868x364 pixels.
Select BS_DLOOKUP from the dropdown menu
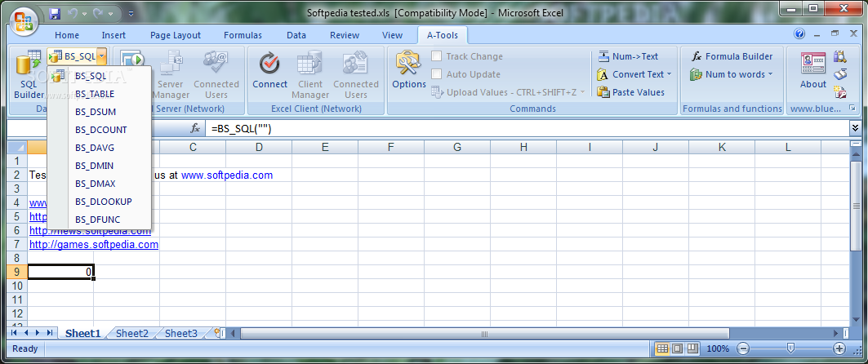(x=99, y=202)
